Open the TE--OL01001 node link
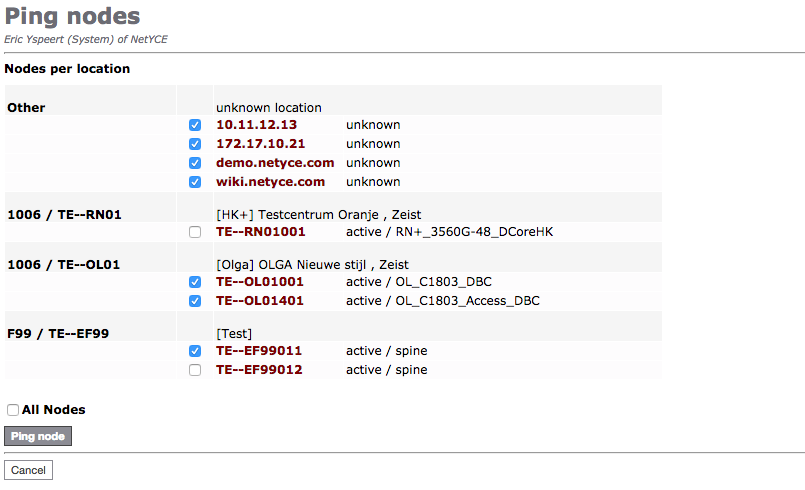Screen dimensions: 805x490 [x=259, y=282]
